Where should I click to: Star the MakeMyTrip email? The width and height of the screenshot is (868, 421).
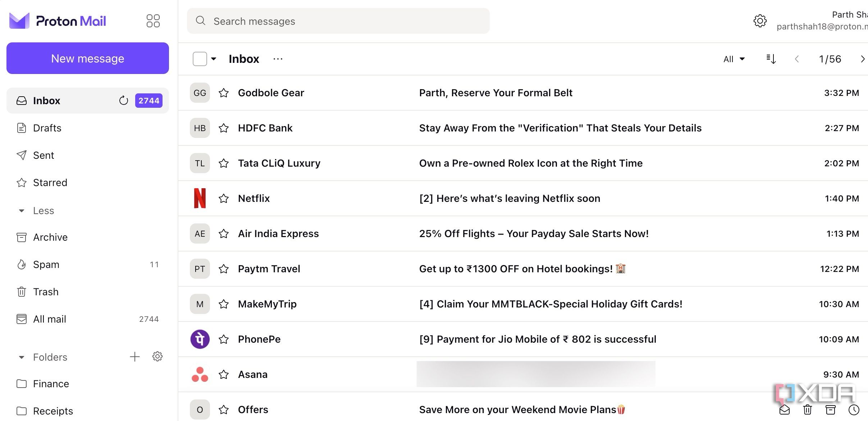tap(224, 304)
